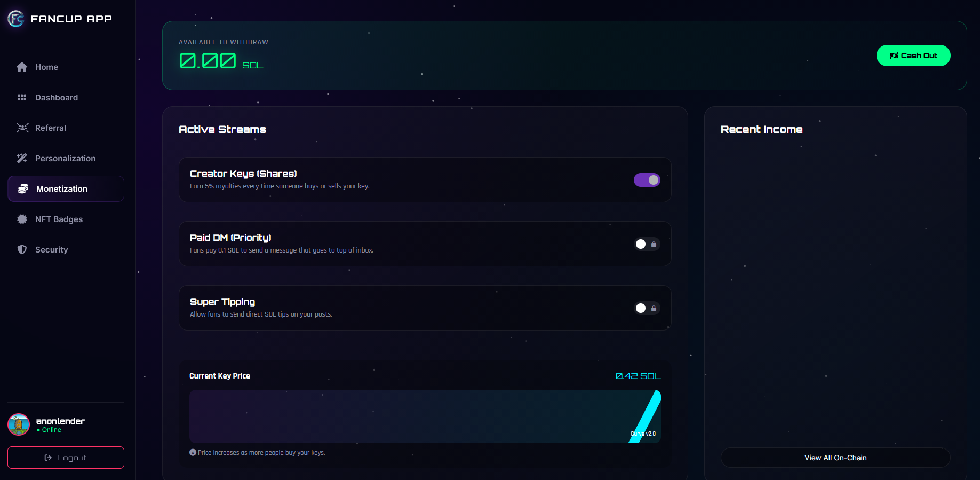980x480 pixels.
Task: Click the FanCup app logo icon
Action: tap(16, 19)
